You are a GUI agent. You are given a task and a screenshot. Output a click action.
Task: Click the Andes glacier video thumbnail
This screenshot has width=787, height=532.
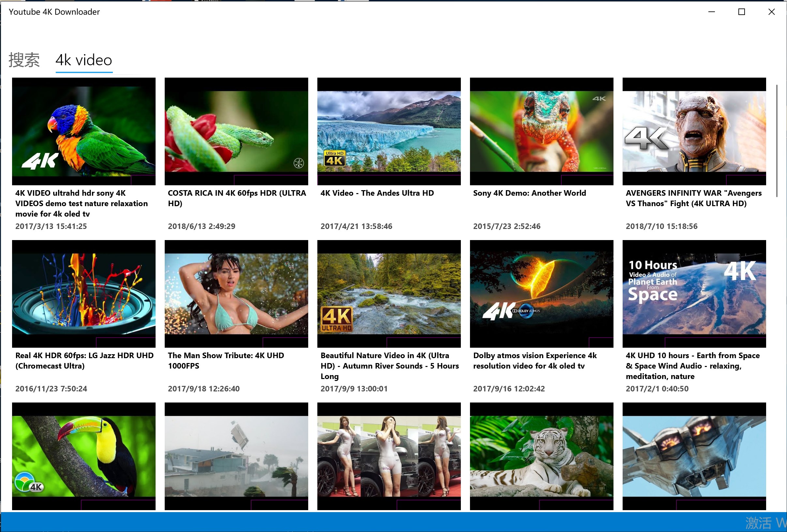click(x=389, y=131)
